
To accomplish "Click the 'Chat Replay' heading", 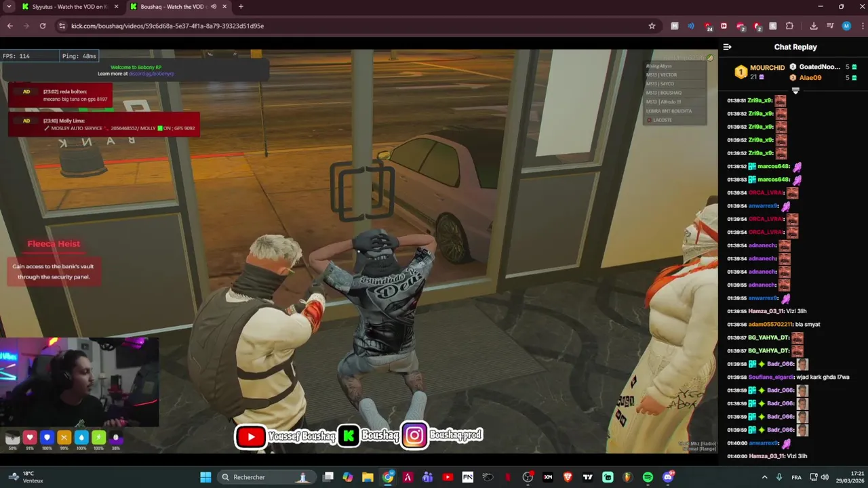I will point(795,47).
